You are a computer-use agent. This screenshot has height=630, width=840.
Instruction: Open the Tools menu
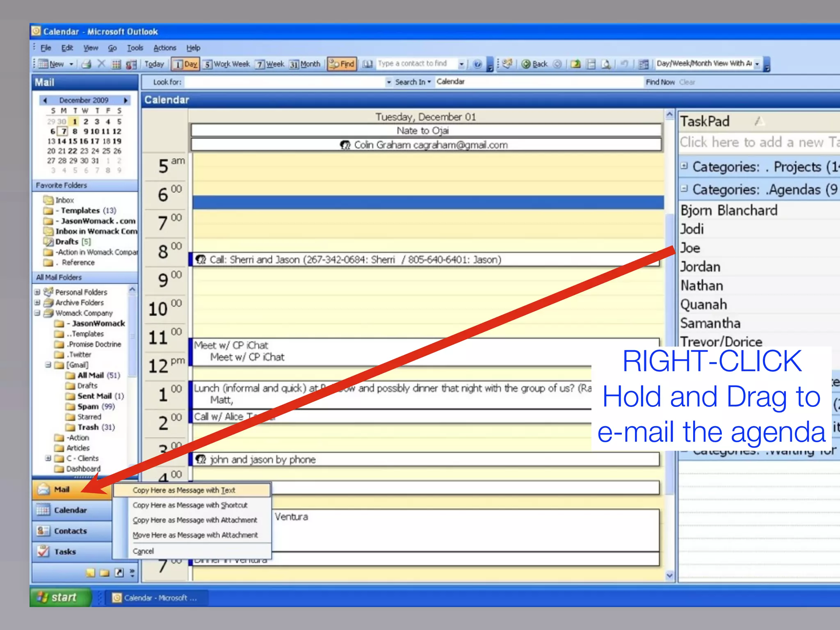[135, 48]
